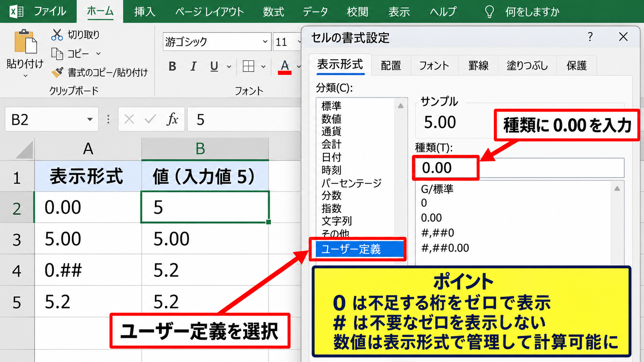644x362 pixels.
Task: Open the Borders dropdown arrow
Action: 263,67
